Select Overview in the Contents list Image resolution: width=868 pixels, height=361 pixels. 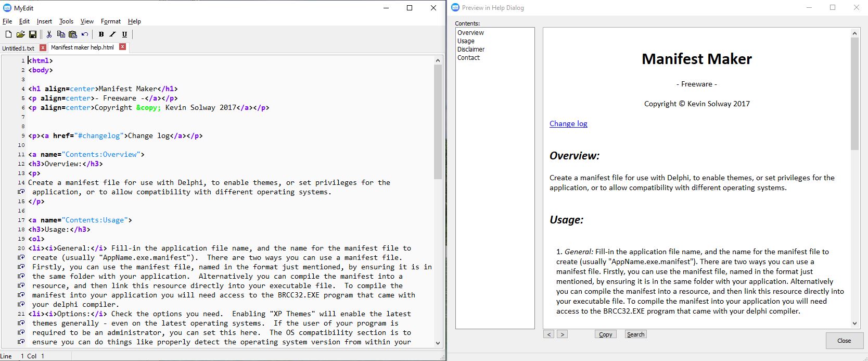click(470, 33)
